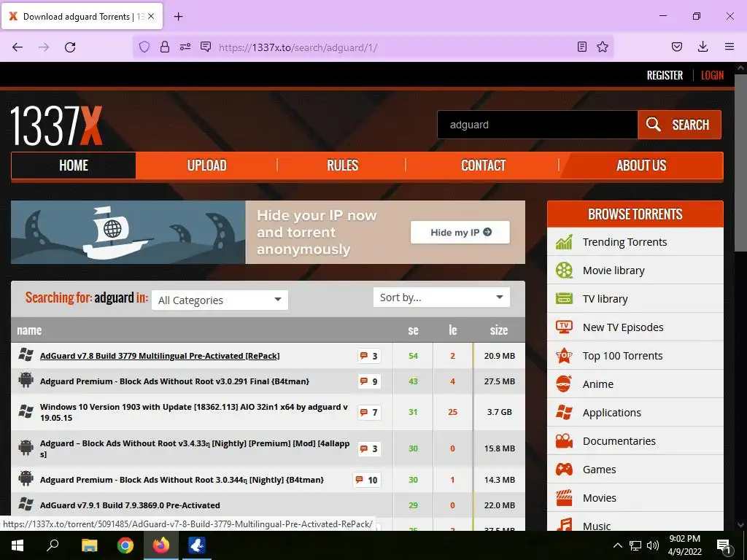Click the LOGIN link
Image resolution: width=747 pixels, height=560 pixels.
pyautogui.click(x=712, y=75)
